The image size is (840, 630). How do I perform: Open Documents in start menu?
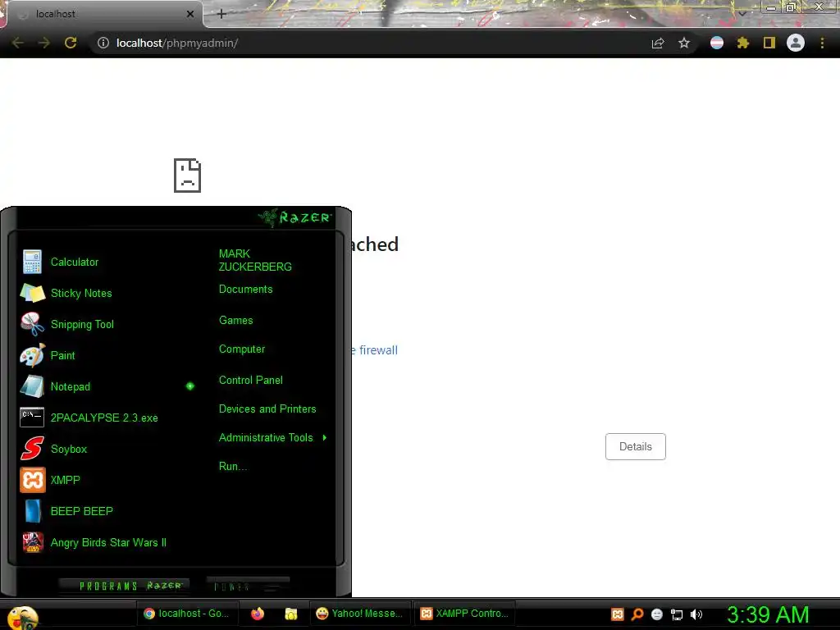click(x=245, y=290)
